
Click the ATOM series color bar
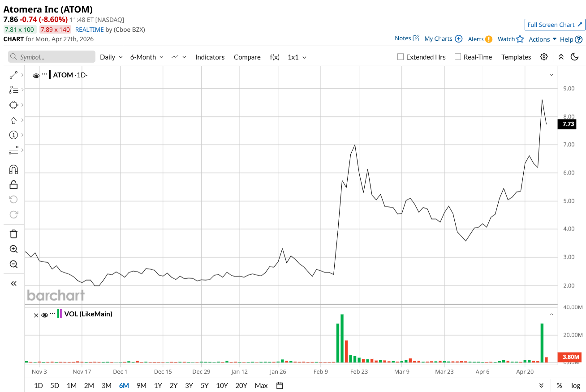point(50,75)
